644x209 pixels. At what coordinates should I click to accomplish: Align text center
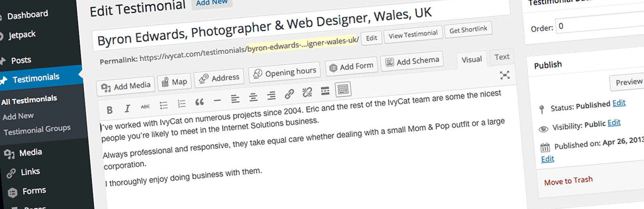point(253,97)
